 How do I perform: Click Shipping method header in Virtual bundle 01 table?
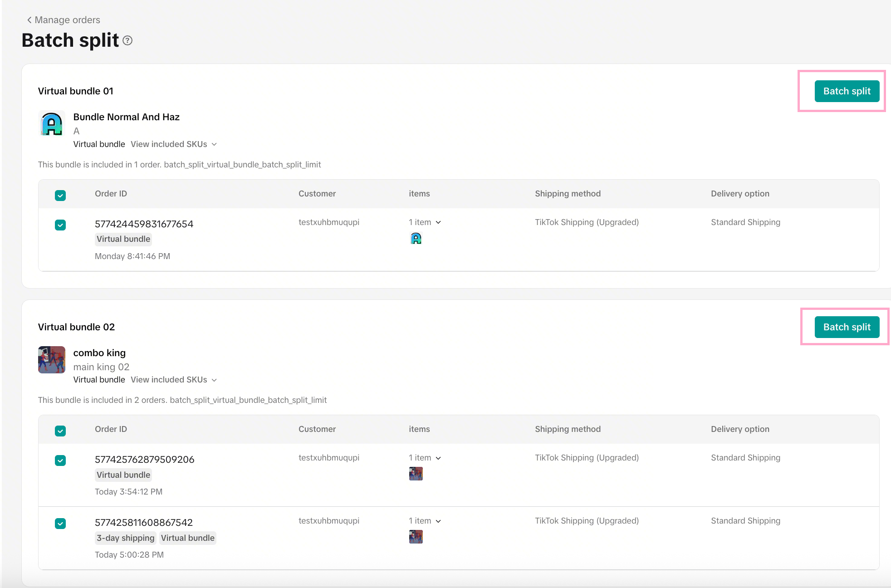click(568, 194)
